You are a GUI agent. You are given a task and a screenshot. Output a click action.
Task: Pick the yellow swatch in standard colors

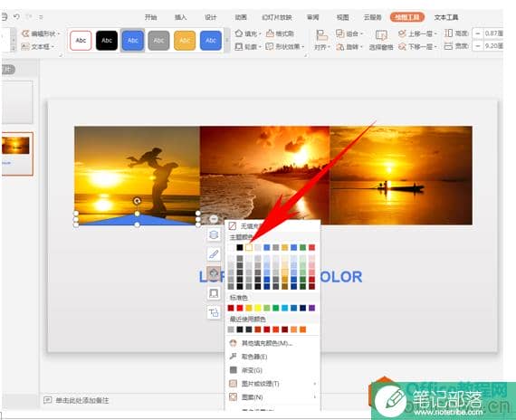pos(258,308)
